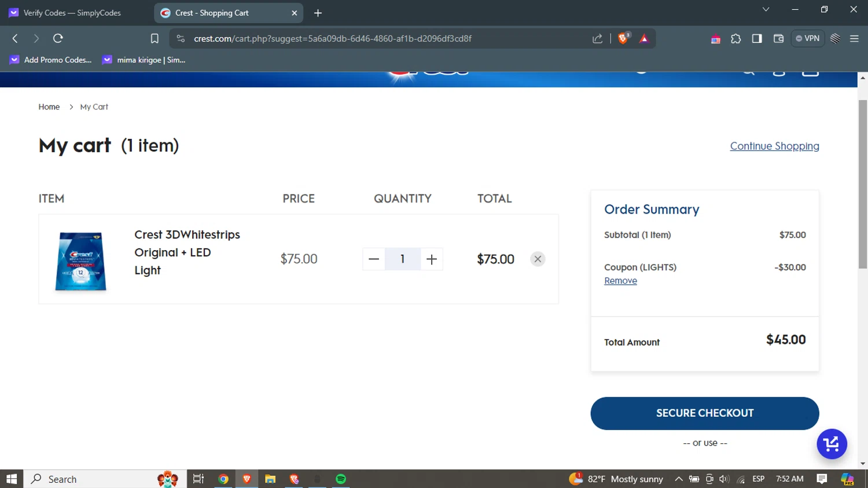Click the address bar URL field

(382, 38)
